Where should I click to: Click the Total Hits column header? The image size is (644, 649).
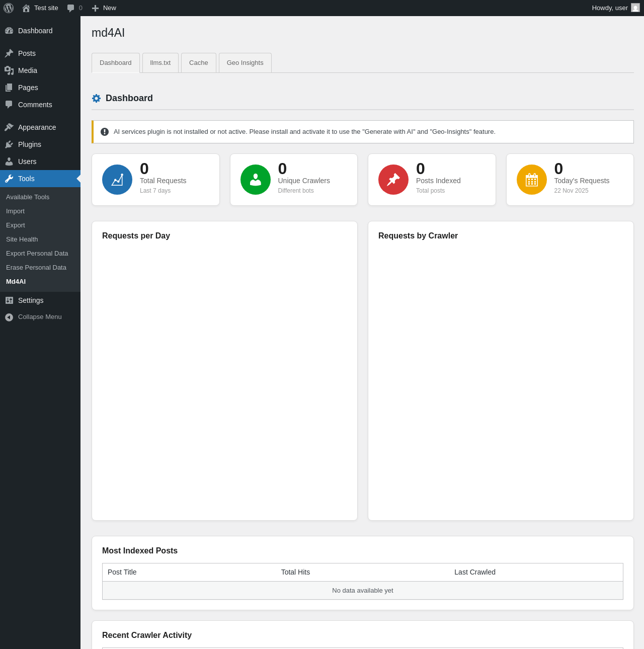click(295, 572)
